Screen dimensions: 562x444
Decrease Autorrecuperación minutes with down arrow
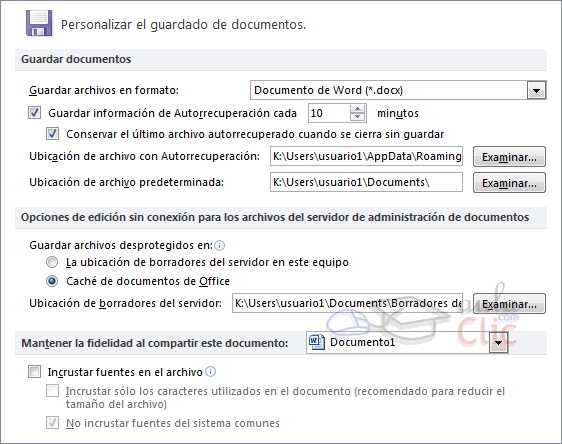(x=357, y=118)
